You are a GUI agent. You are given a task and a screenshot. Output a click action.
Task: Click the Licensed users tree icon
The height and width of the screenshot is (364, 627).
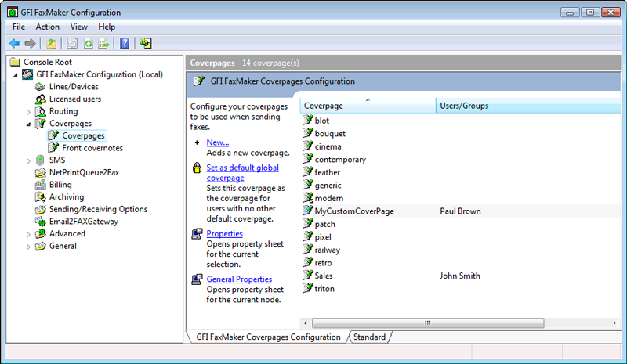point(41,99)
